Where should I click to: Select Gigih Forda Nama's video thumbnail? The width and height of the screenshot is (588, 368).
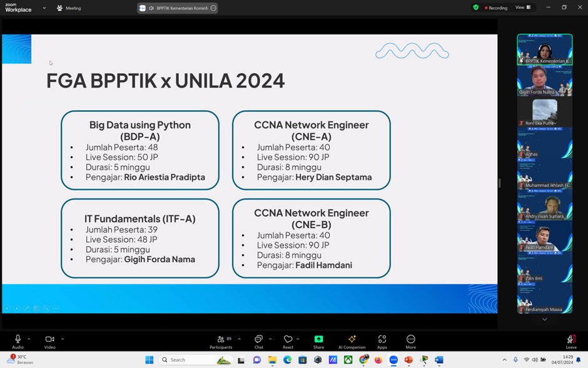[x=544, y=81]
